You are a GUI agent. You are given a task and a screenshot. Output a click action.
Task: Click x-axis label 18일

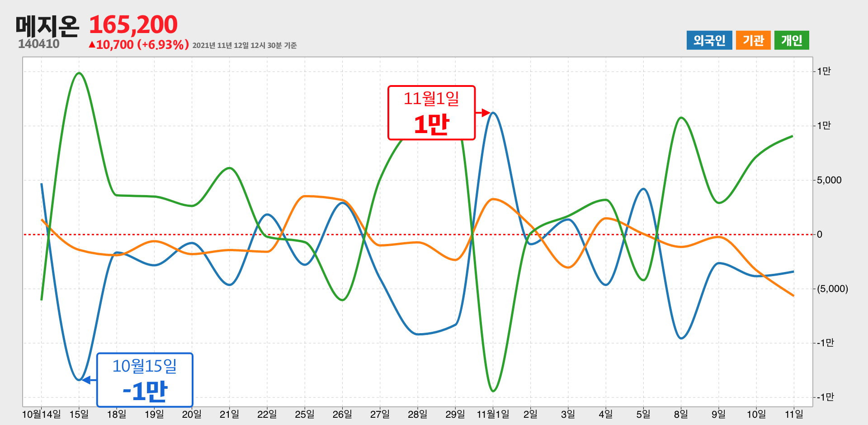point(117,414)
